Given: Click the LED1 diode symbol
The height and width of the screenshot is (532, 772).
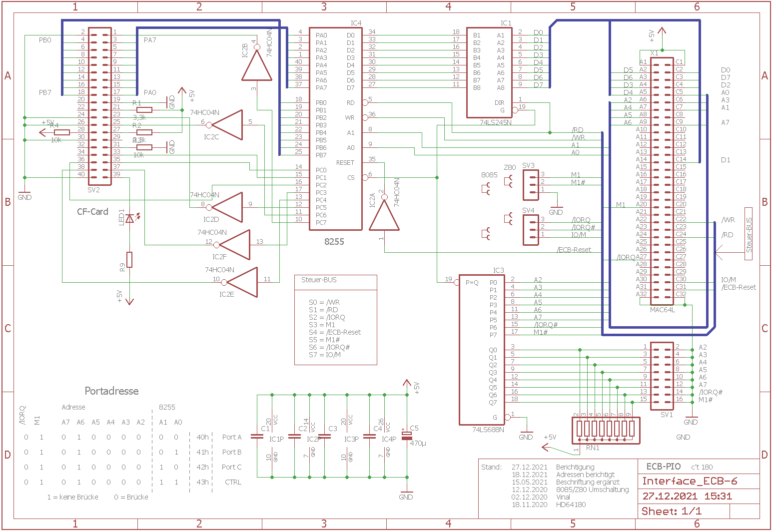Looking at the screenshot, I should 130,218.
